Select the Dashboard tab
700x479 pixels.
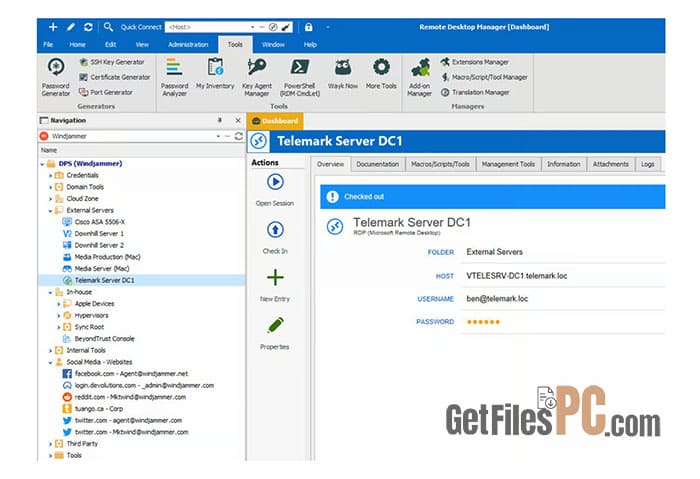point(275,121)
